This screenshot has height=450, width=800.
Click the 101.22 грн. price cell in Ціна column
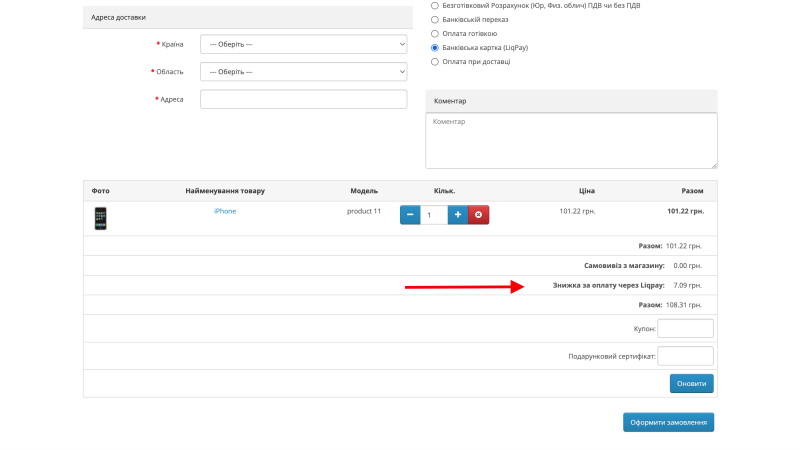[x=577, y=211]
